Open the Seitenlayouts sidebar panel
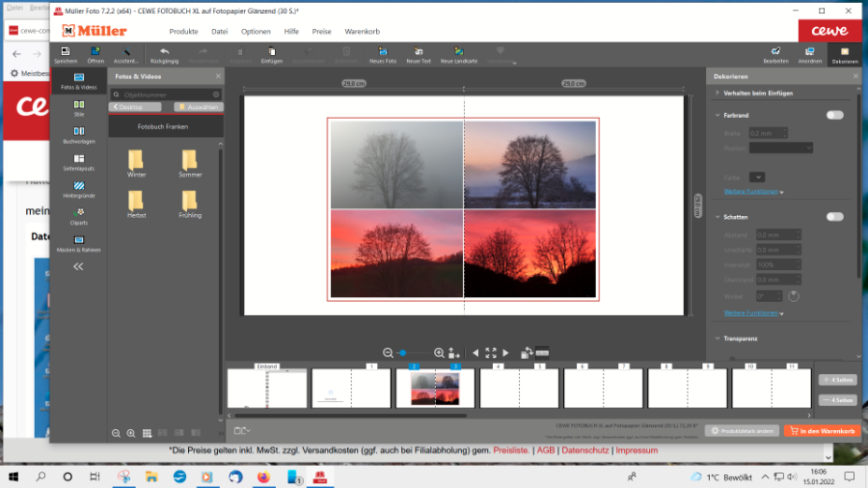 coord(79,161)
